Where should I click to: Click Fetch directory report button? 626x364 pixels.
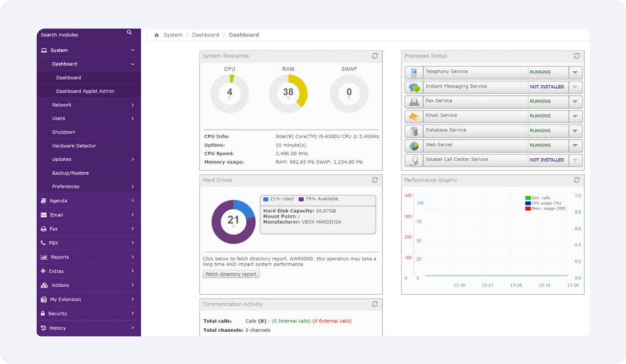pyautogui.click(x=231, y=275)
